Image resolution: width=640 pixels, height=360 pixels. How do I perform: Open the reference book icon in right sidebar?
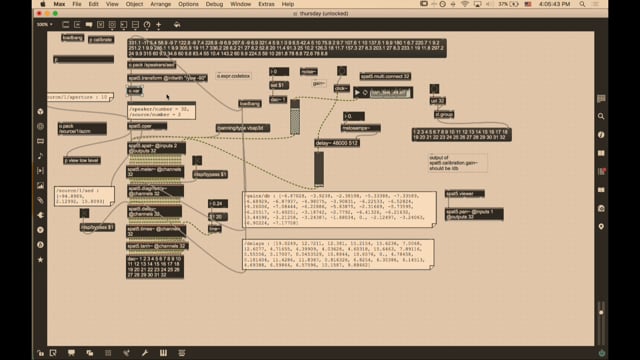601,153
